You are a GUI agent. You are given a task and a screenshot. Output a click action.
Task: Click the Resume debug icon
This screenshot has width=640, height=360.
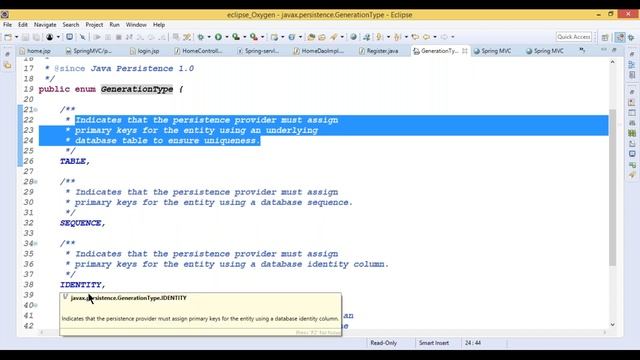point(97,37)
